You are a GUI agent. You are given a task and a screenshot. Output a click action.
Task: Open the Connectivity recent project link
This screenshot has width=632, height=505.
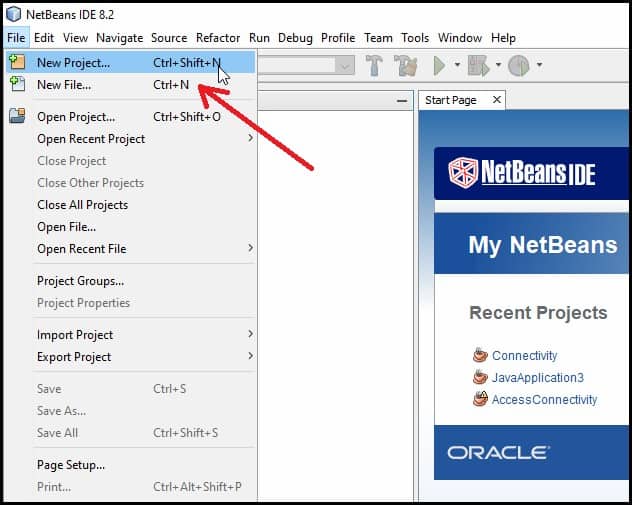[x=525, y=355]
